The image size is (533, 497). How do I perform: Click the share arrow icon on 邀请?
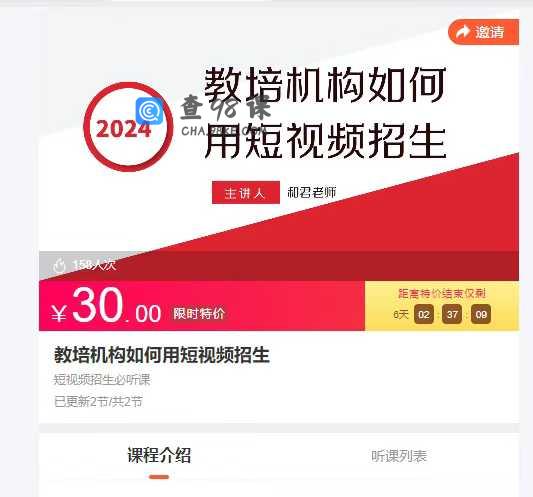tap(462, 32)
